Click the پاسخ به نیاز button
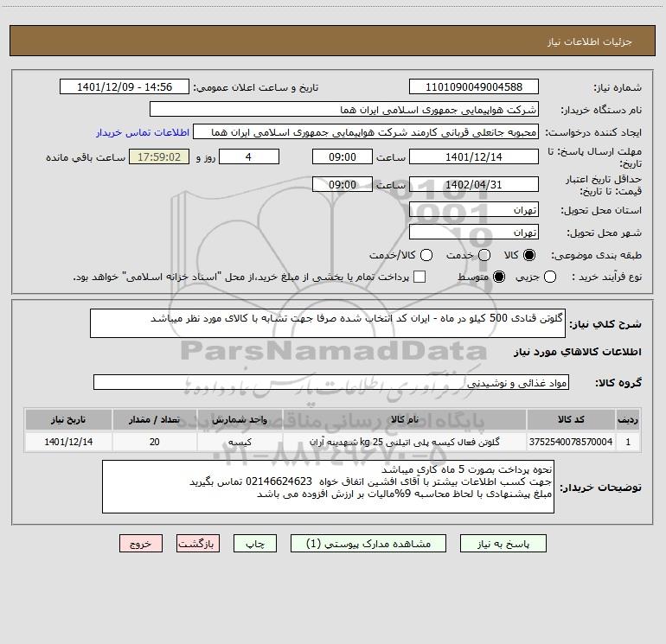 503,544
